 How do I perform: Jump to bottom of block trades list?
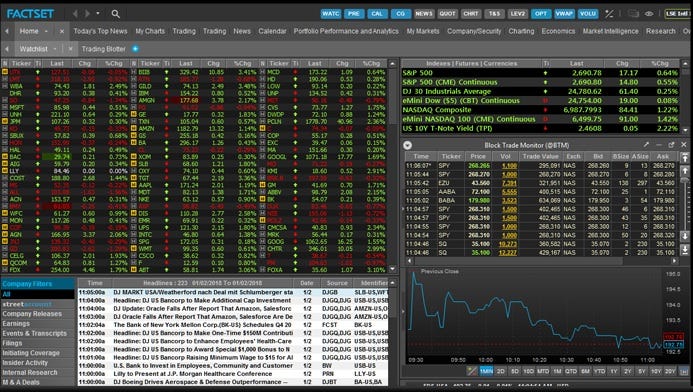click(x=685, y=250)
